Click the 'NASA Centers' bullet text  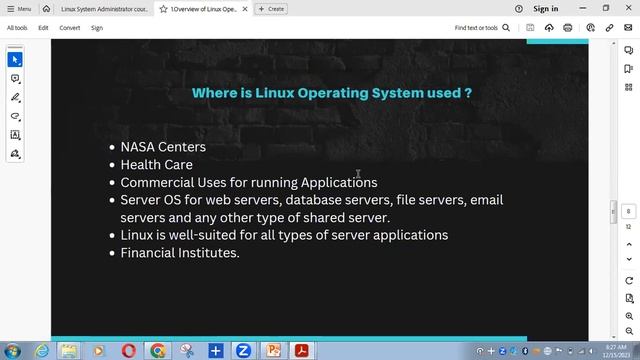tap(163, 147)
